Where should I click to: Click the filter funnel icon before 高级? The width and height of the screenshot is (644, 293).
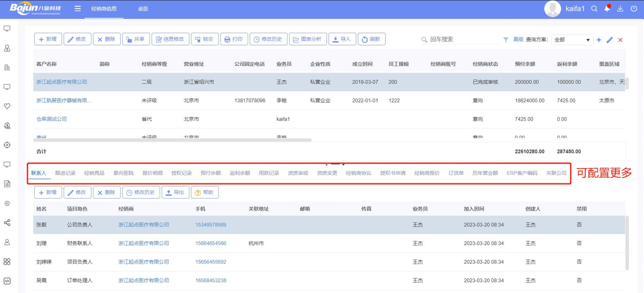pyautogui.click(x=506, y=39)
